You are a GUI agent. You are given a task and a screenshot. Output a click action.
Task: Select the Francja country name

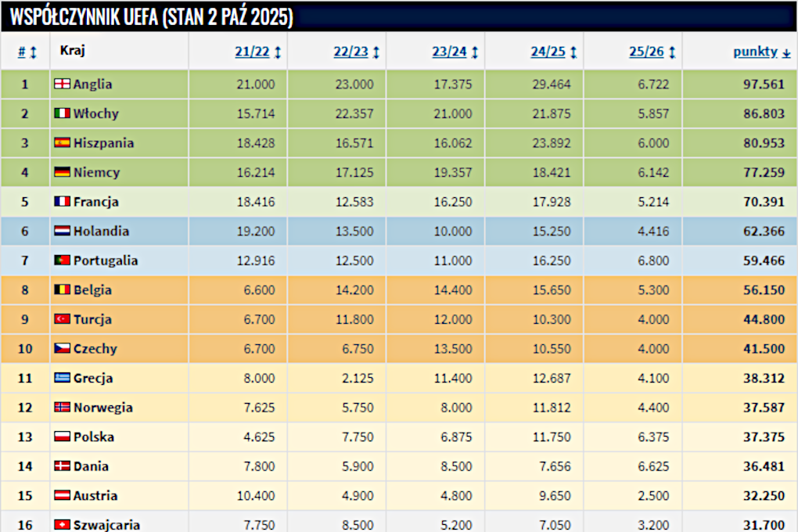coord(95,202)
